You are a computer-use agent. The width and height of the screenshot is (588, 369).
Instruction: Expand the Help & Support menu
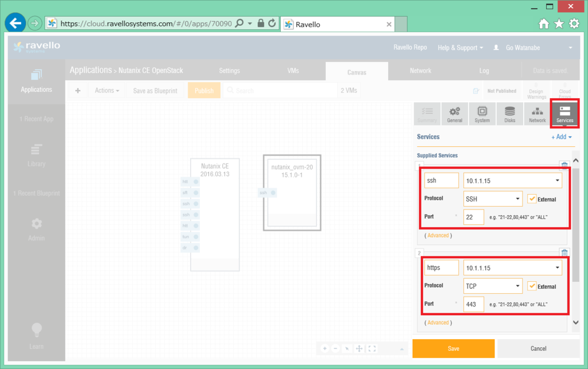(x=461, y=48)
